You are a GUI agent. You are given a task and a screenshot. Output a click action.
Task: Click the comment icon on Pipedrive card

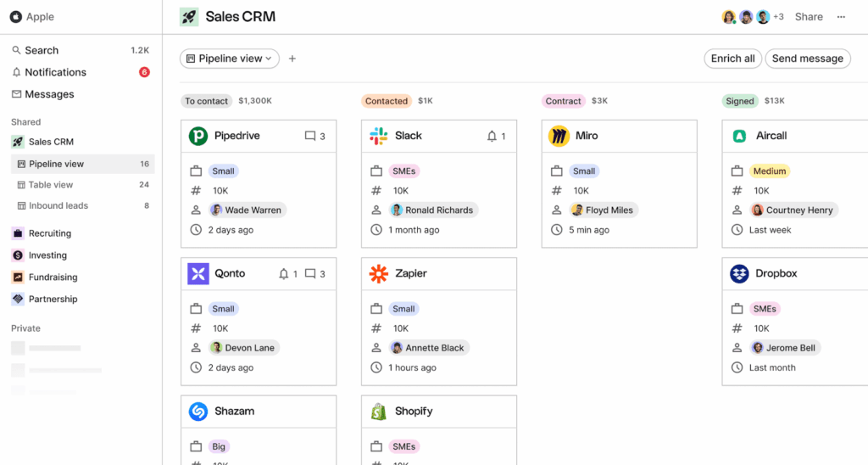click(310, 136)
